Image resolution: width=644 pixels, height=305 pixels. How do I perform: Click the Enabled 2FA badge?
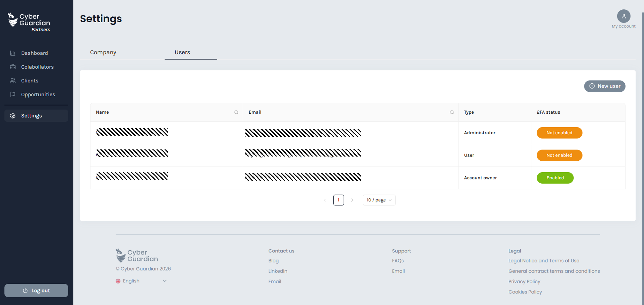pyautogui.click(x=555, y=178)
